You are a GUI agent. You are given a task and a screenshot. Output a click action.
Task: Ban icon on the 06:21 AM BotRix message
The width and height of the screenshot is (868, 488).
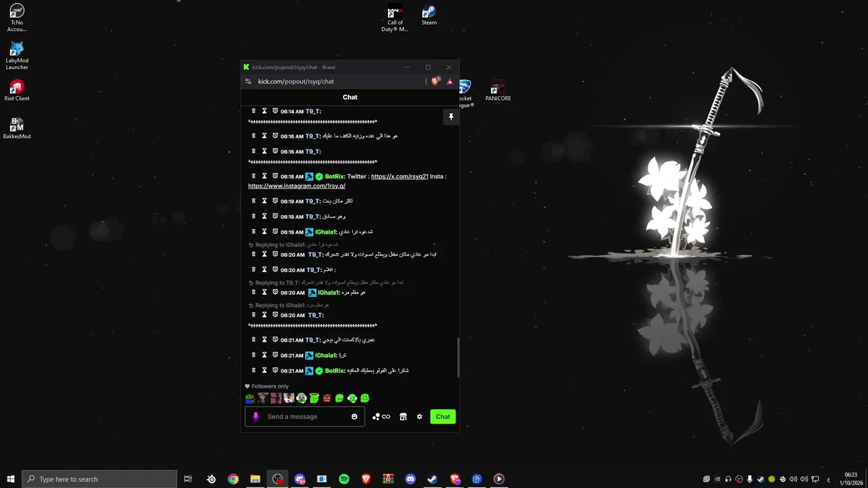tap(275, 371)
